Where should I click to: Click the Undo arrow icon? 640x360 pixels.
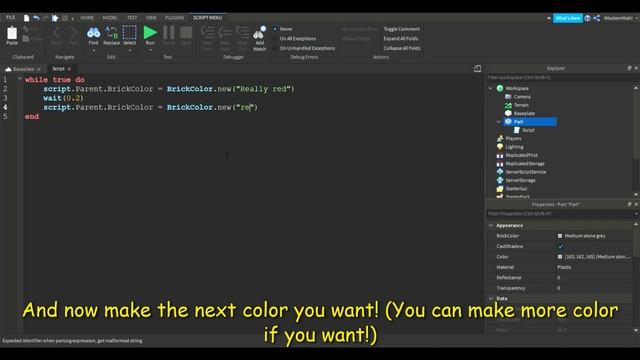36,18
